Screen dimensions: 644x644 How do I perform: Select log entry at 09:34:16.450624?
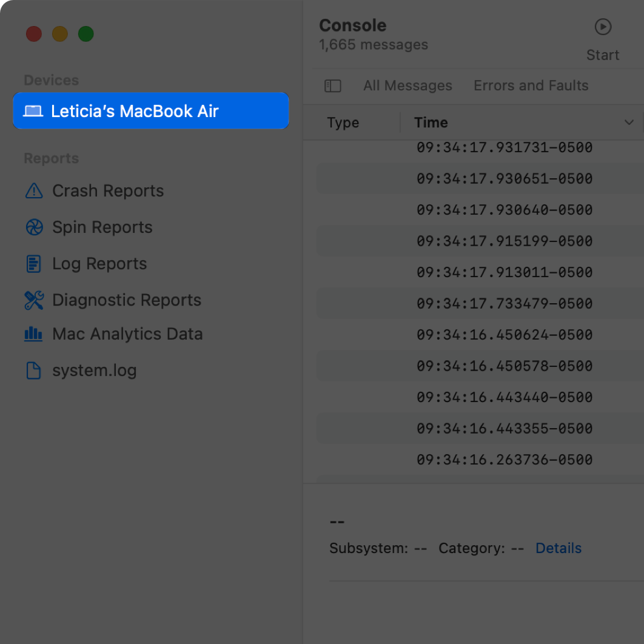tap(504, 335)
